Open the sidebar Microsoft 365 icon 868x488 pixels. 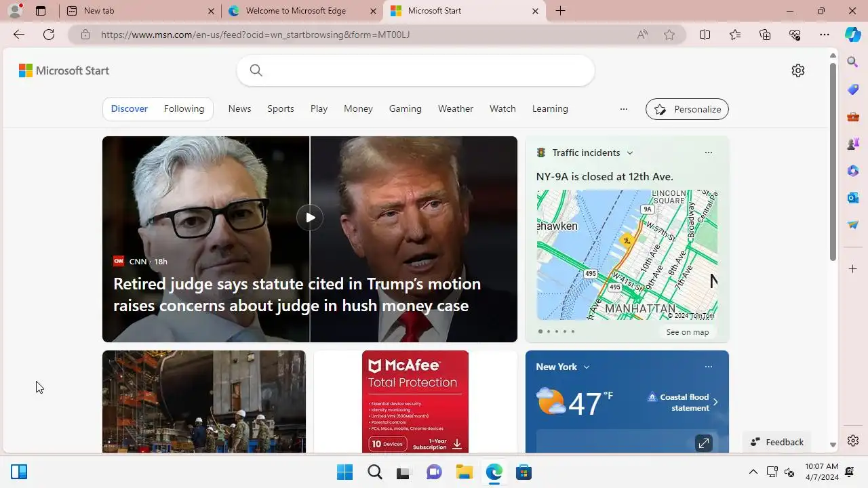(853, 171)
